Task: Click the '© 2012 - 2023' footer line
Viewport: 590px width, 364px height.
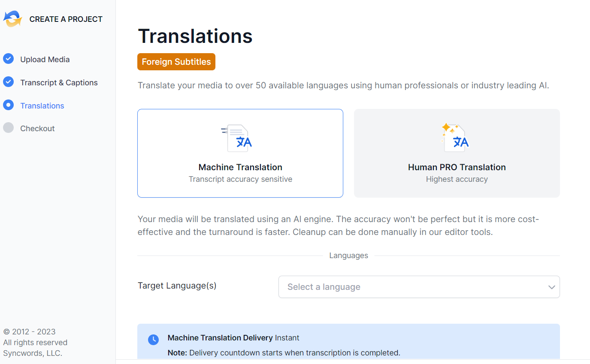Action: (x=29, y=331)
